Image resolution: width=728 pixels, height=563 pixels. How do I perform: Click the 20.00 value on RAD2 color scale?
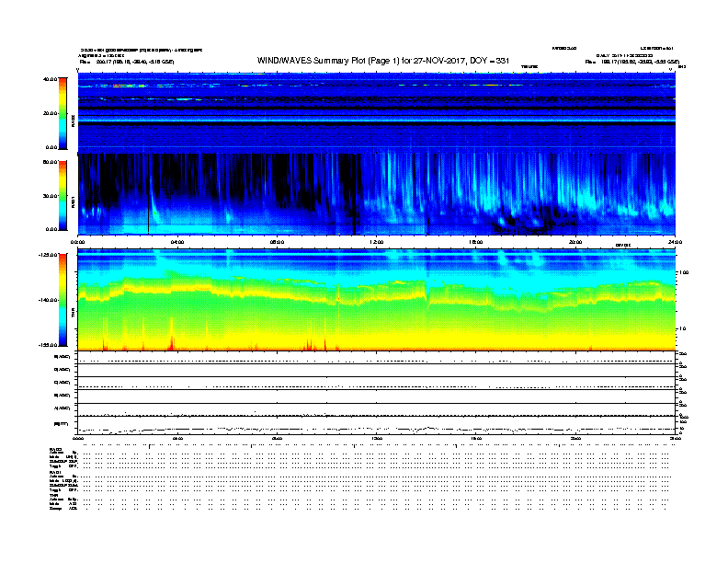(50, 113)
